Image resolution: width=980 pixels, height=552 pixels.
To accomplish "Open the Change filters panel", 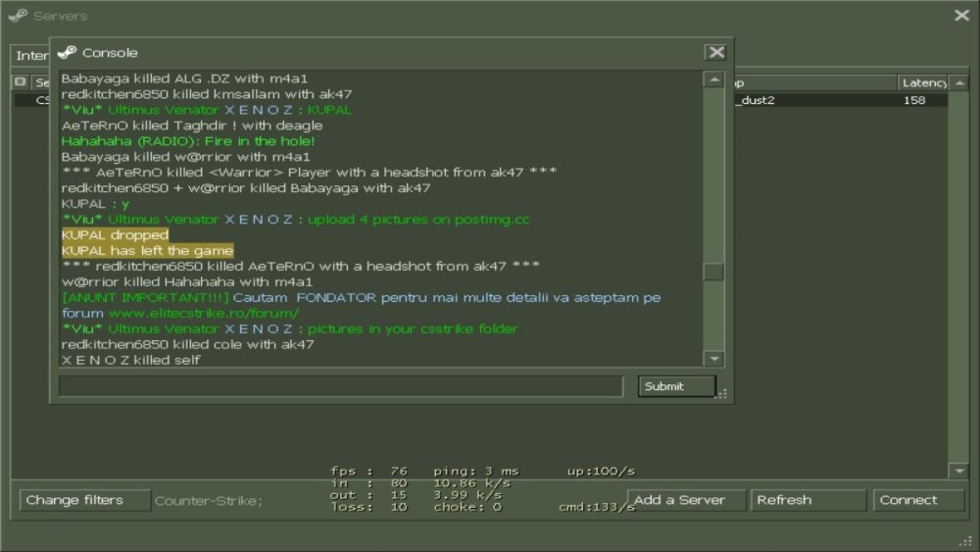I will (85, 500).
